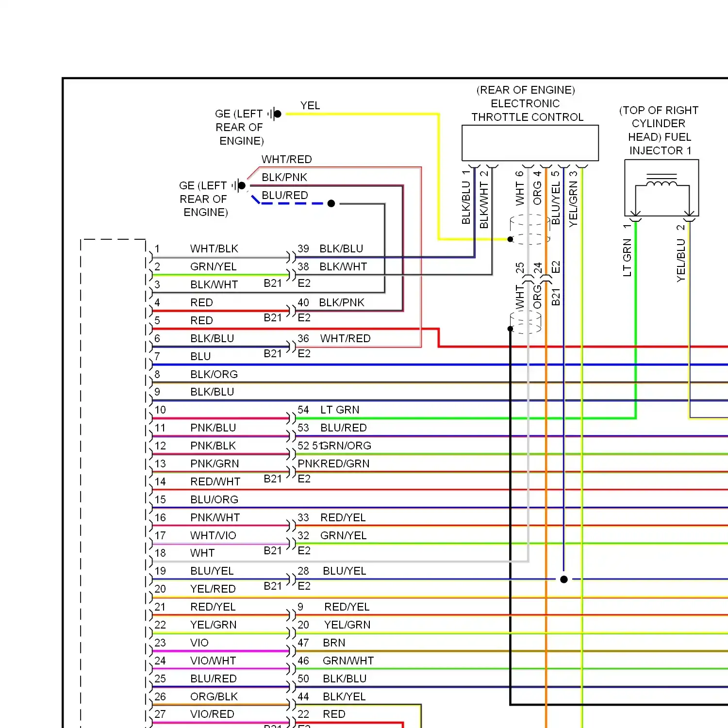Click pin 17 'WHT/VIO' label
728x728 pixels.
(213, 535)
